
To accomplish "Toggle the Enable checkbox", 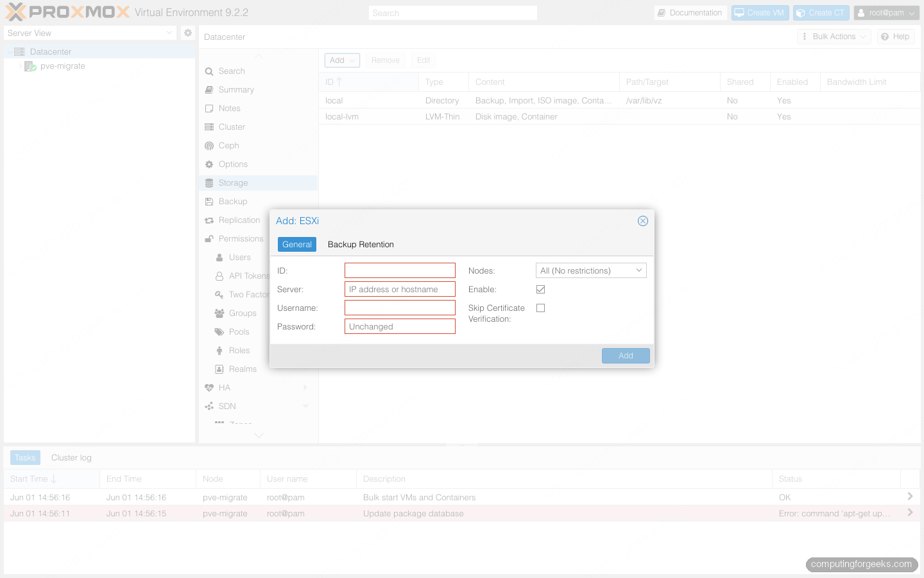I will tap(541, 290).
